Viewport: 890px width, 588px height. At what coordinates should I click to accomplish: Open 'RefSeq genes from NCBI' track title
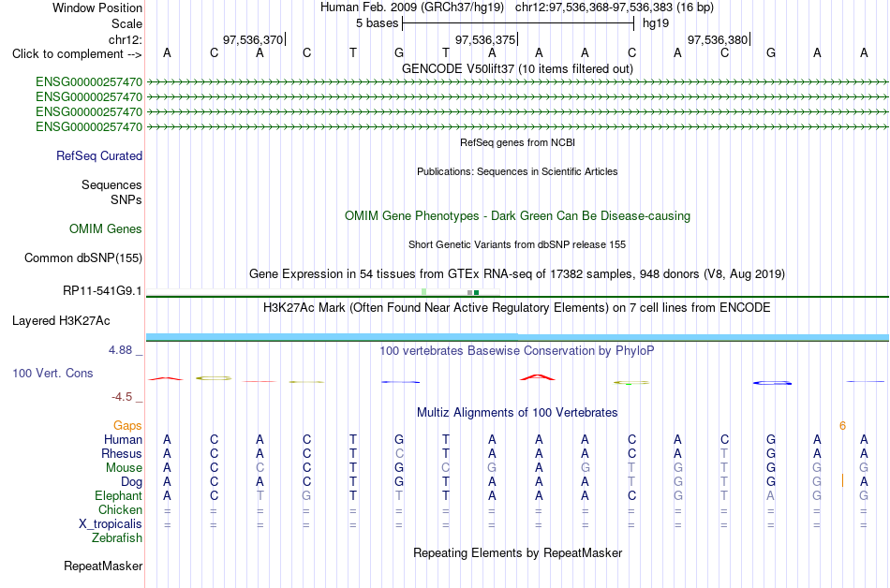click(x=517, y=142)
